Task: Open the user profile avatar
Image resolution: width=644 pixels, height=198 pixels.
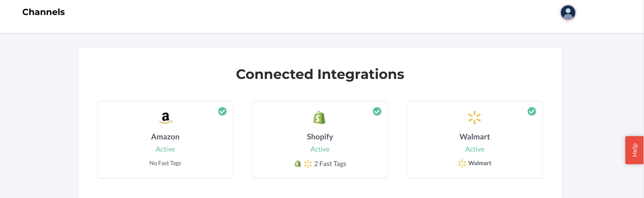Action: (568, 13)
